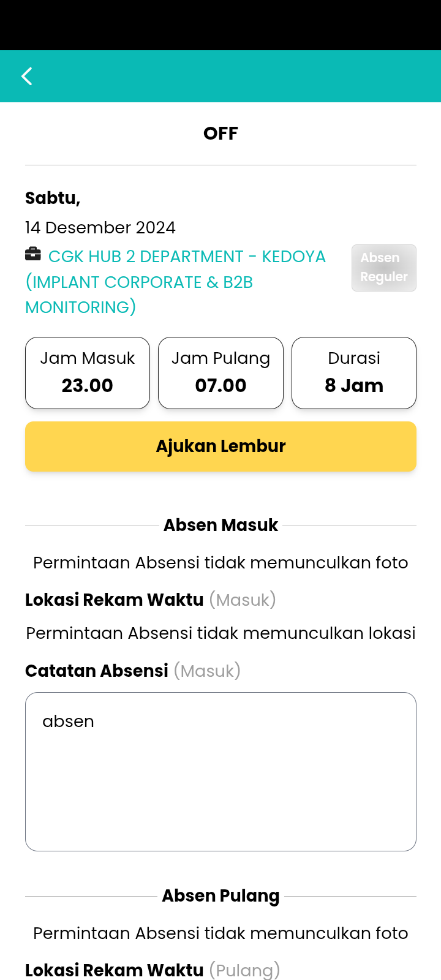Select the Durasi 8 Jam card
The image size is (441, 980).
tap(354, 373)
